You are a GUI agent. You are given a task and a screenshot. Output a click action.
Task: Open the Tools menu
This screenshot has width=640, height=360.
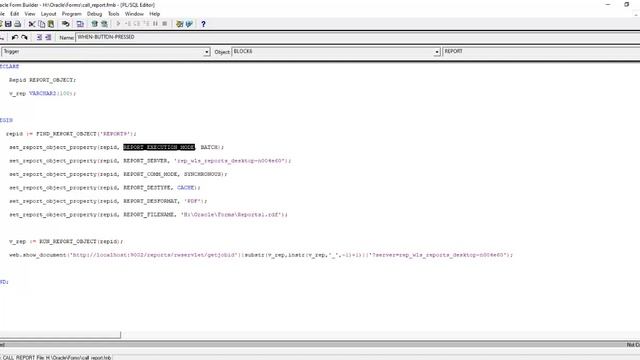pyautogui.click(x=113, y=14)
